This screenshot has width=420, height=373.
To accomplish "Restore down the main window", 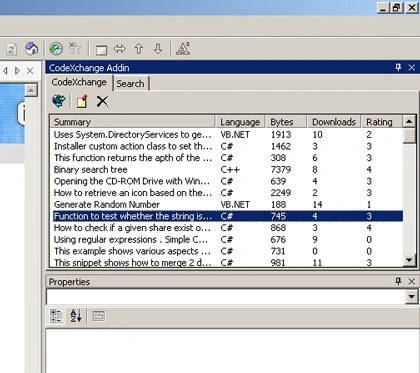I will point(397,8).
